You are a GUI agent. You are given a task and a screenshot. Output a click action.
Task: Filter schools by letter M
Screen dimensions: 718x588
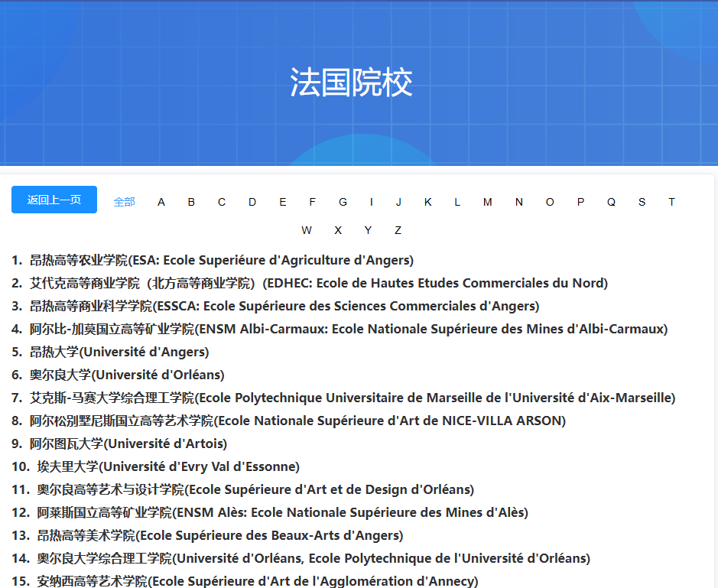pos(488,202)
